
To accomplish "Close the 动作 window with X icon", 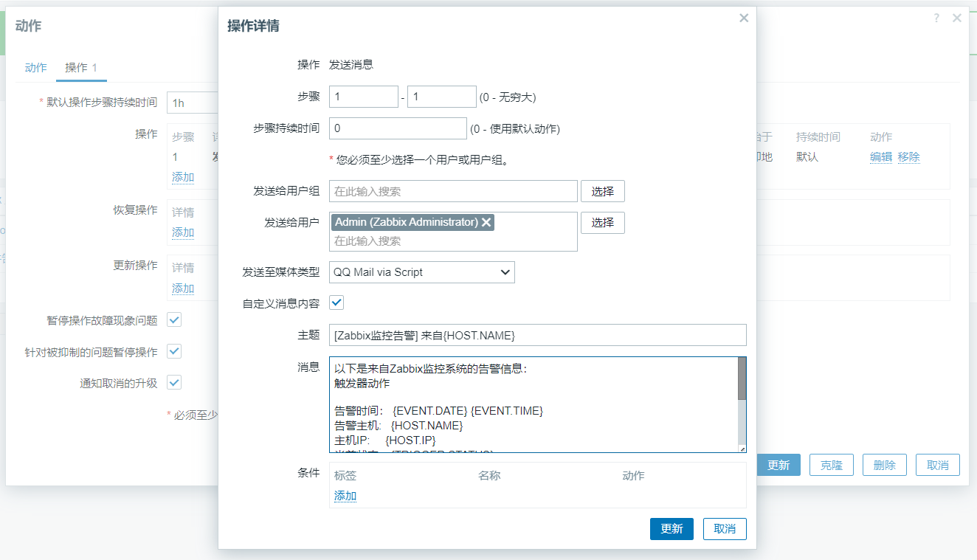I will click(x=957, y=18).
